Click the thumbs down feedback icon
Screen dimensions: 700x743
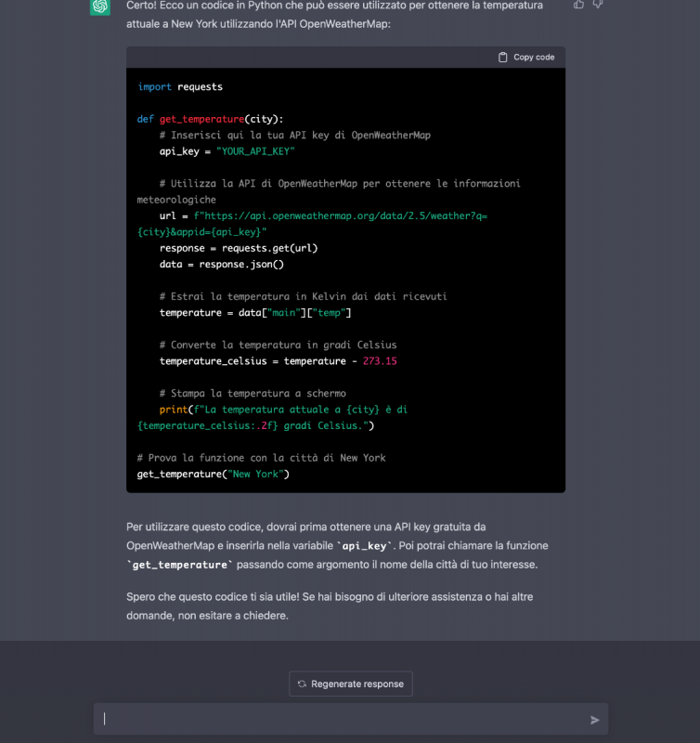[x=598, y=5]
